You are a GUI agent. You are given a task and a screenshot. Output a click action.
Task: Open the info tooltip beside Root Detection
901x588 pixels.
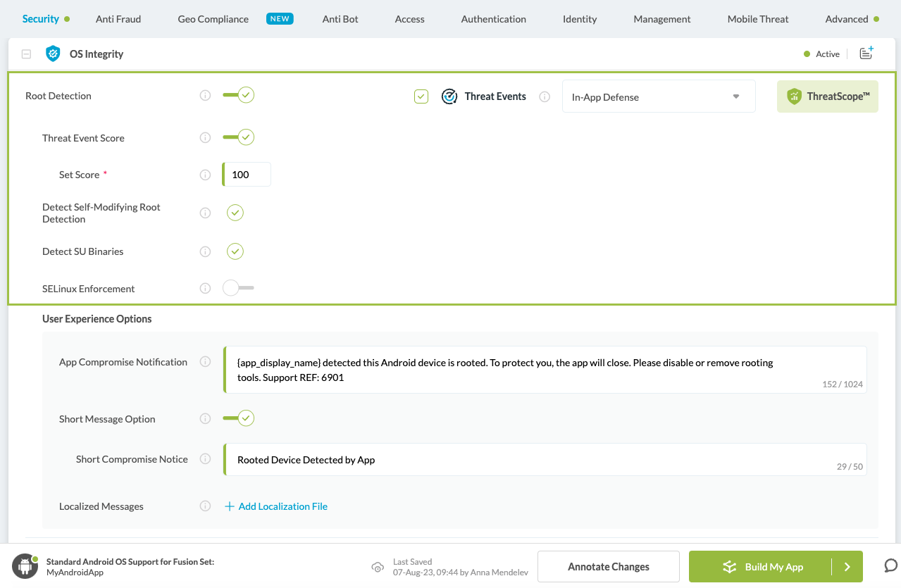point(205,96)
